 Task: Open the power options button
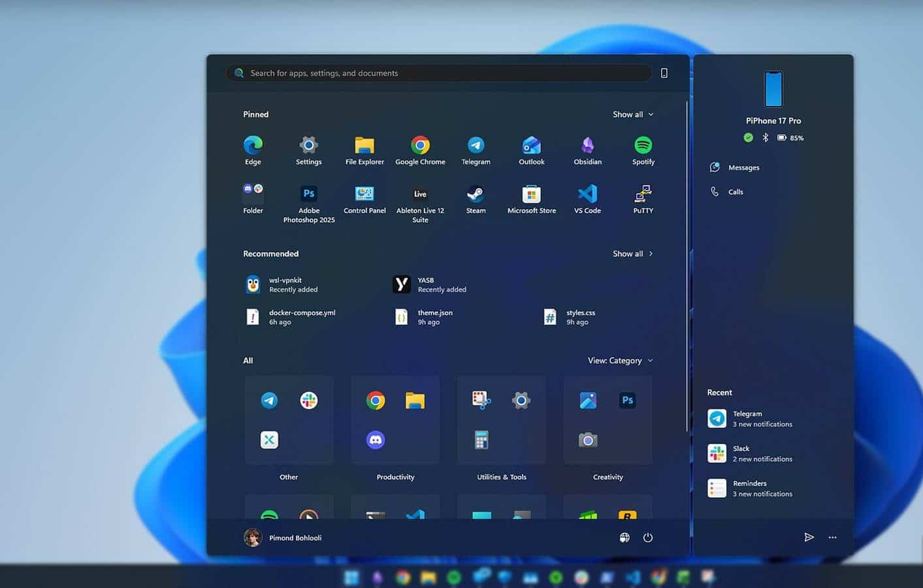tap(648, 538)
